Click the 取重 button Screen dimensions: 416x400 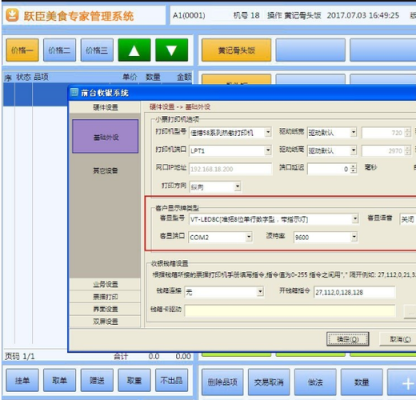(x=134, y=380)
